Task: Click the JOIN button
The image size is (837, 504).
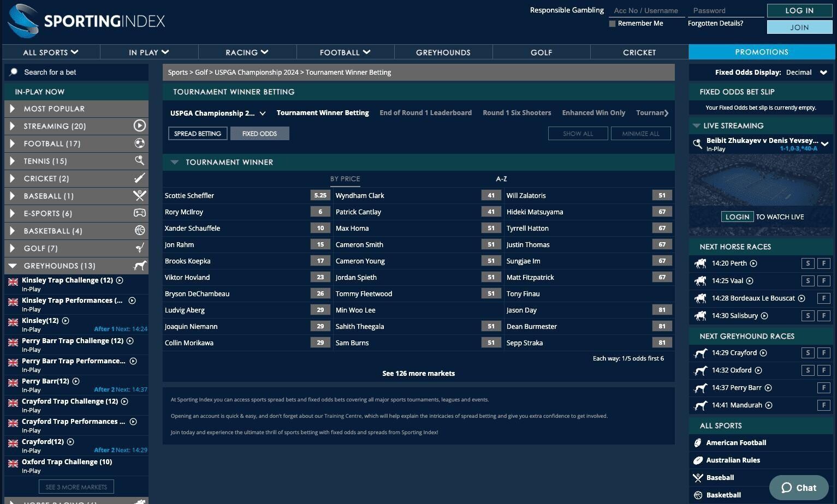Action: click(x=799, y=27)
